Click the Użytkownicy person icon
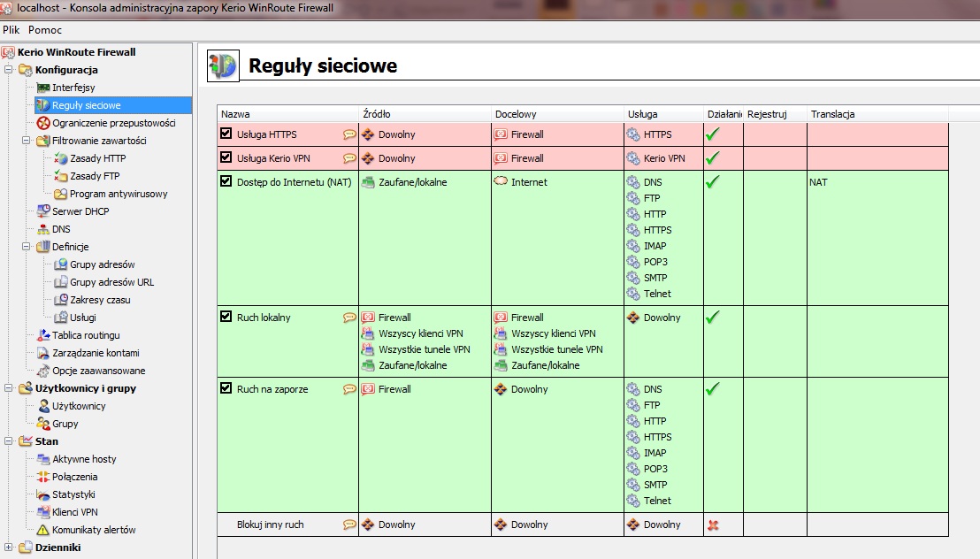The height and width of the screenshot is (559, 980). tap(43, 406)
